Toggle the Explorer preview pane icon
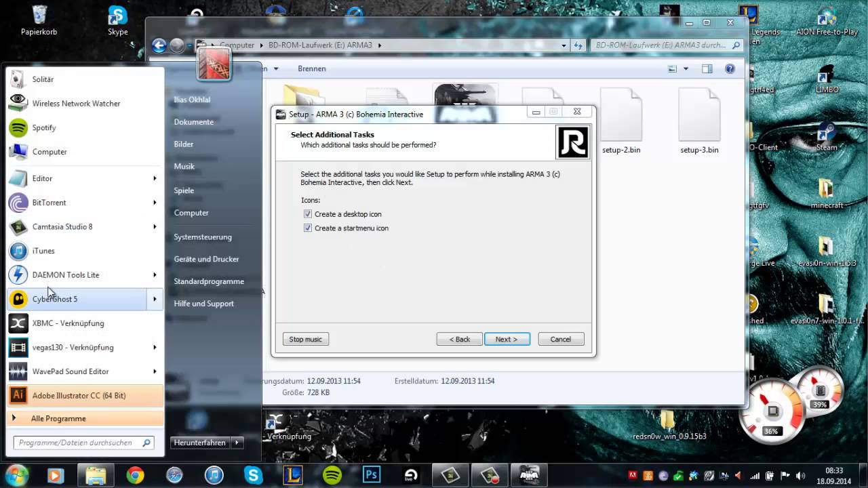868x488 pixels. pyautogui.click(x=707, y=68)
